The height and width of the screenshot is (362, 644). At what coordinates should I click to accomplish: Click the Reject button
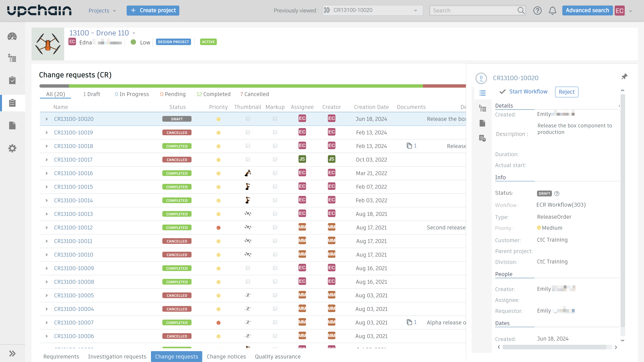(x=566, y=92)
